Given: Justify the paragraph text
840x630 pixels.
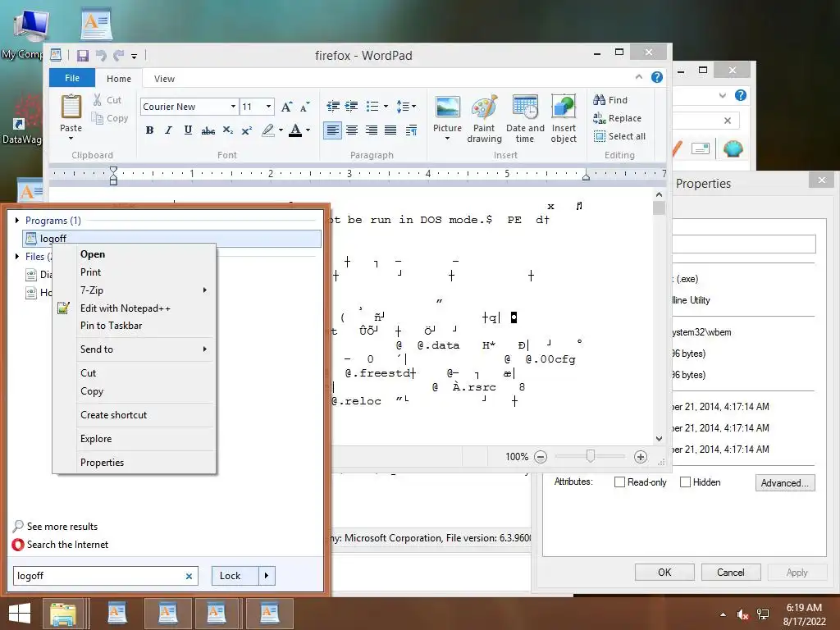Looking at the screenshot, I should 390,130.
